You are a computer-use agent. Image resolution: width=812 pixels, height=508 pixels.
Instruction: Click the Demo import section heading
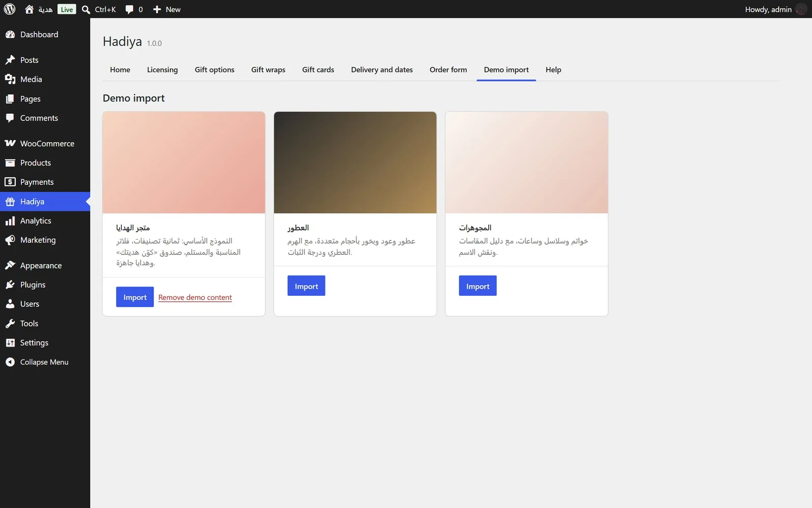click(x=133, y=98)
